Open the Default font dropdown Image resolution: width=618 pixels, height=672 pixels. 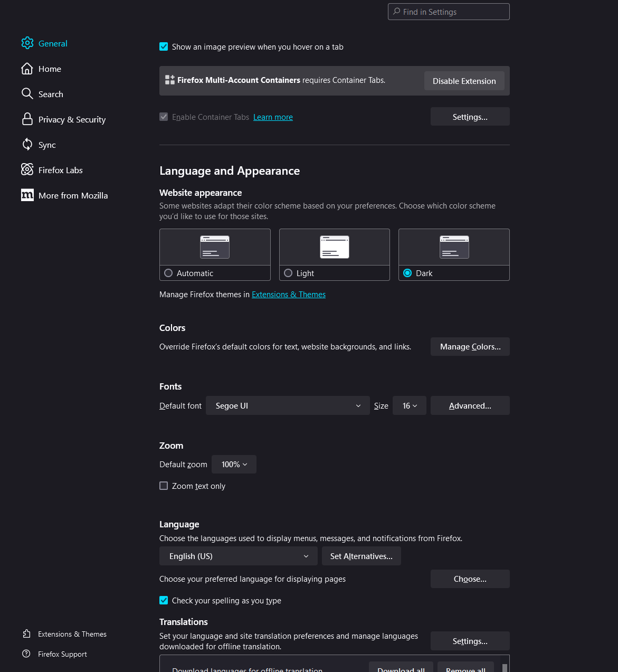click(x=288, y=406)
